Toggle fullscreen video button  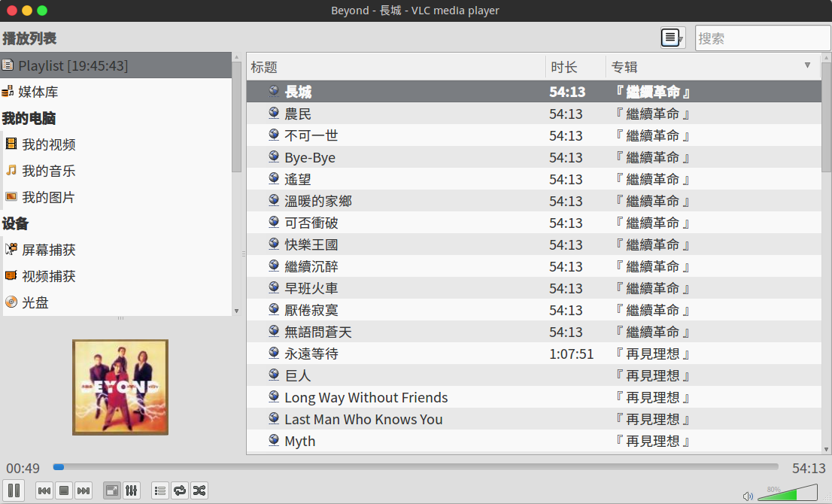111,490
